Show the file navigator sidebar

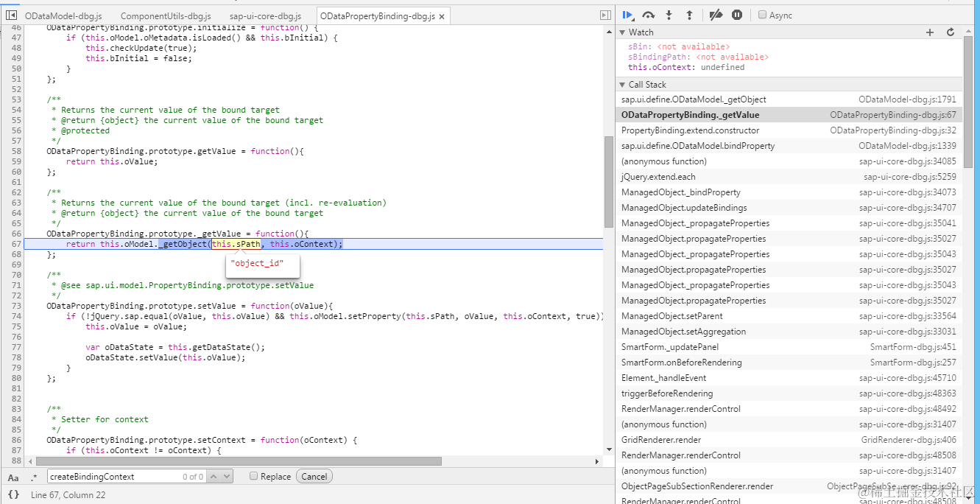point(11,15)
